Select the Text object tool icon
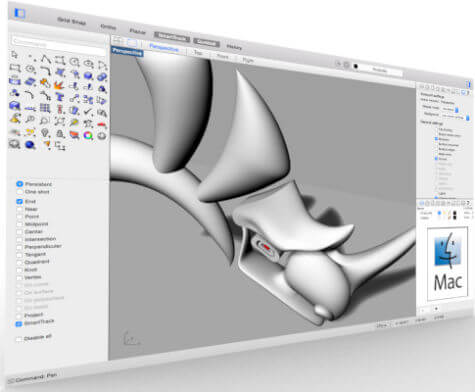 [60, 97]
